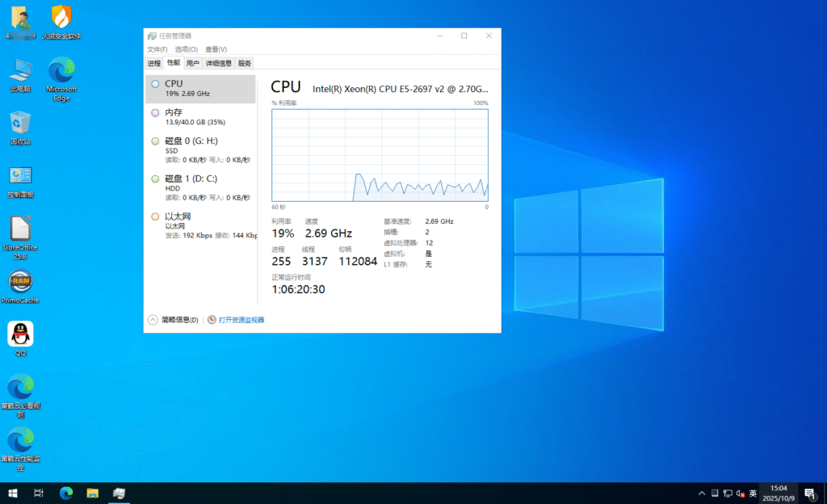
Task: Click File Explorer in the taskbar
Action: 92,493
